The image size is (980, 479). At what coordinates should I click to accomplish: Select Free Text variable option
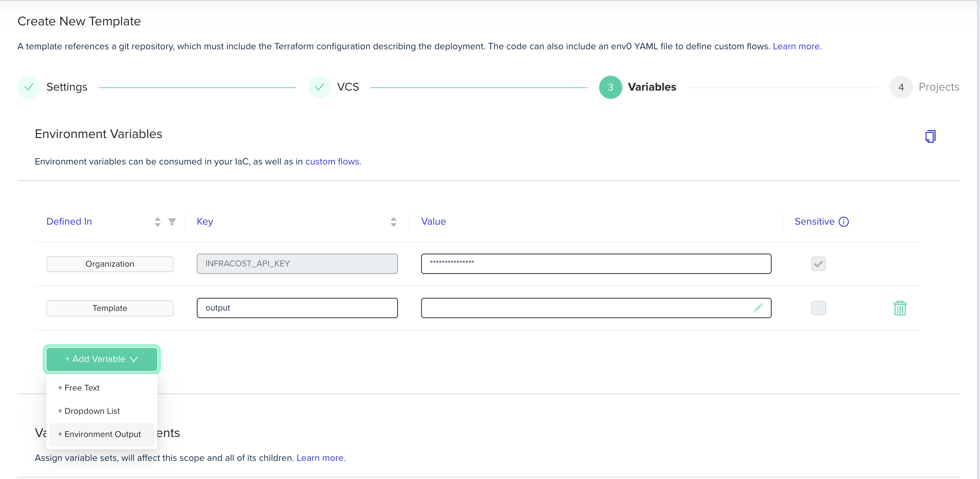coord(79,388)
